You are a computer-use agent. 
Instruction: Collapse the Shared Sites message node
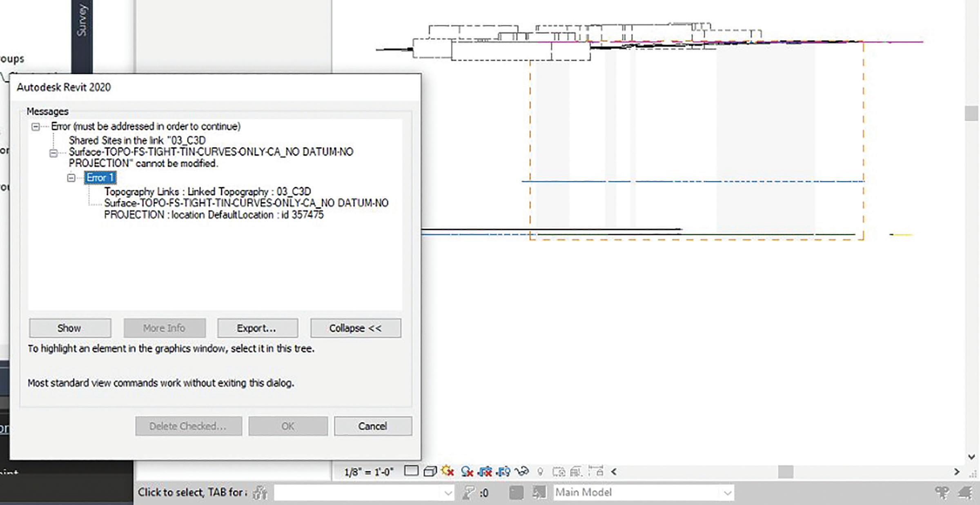click(x=53, y=153)
